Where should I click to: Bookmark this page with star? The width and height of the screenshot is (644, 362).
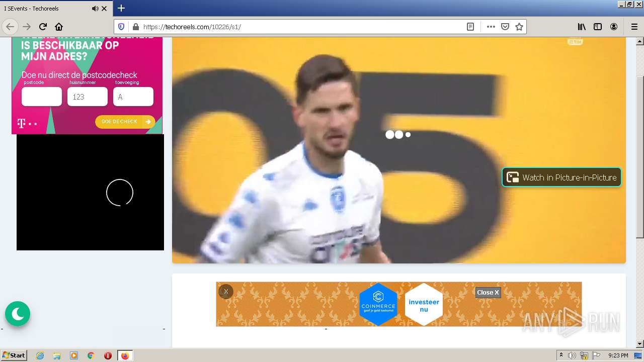click(x=519, y=27)
